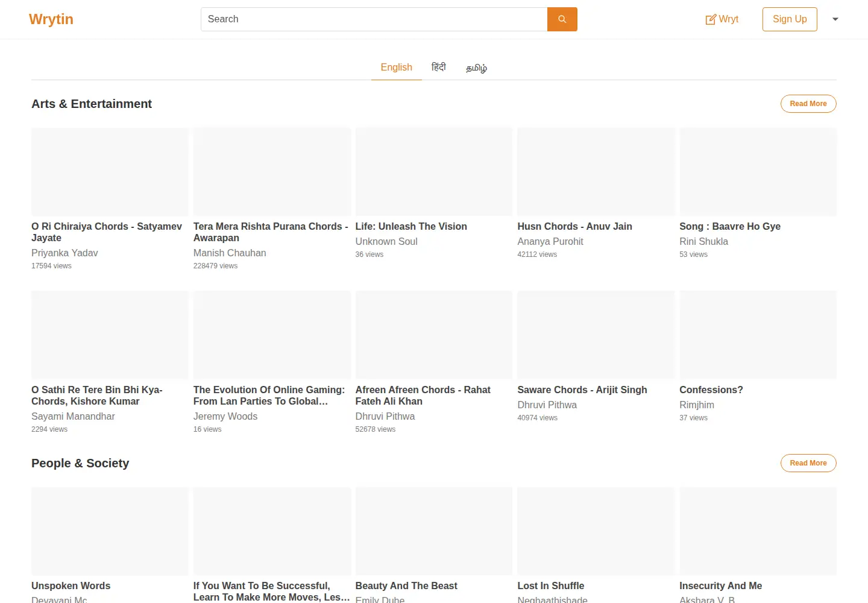View author Ananya Purohit's profile
Viewport: 868px width, 603px height.
click(550, 242)
